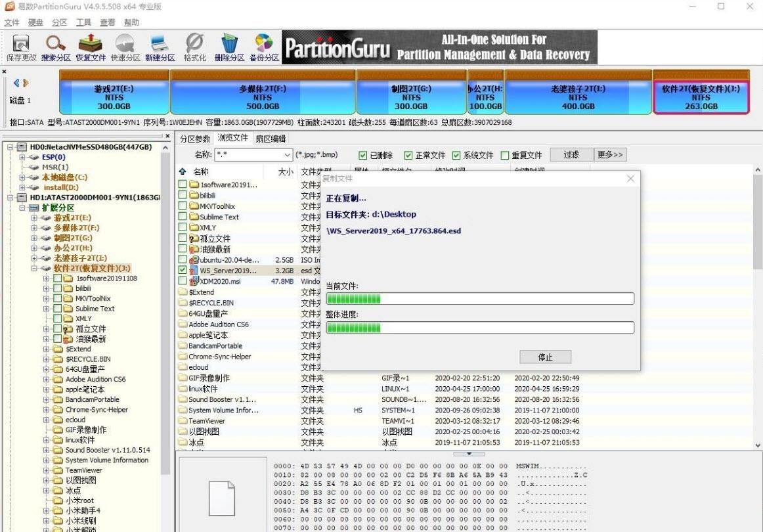Viewport: 763px width, 532px height.
Task: Expand the Adobe Audition CS6 tree node
Action: (46, 379)
